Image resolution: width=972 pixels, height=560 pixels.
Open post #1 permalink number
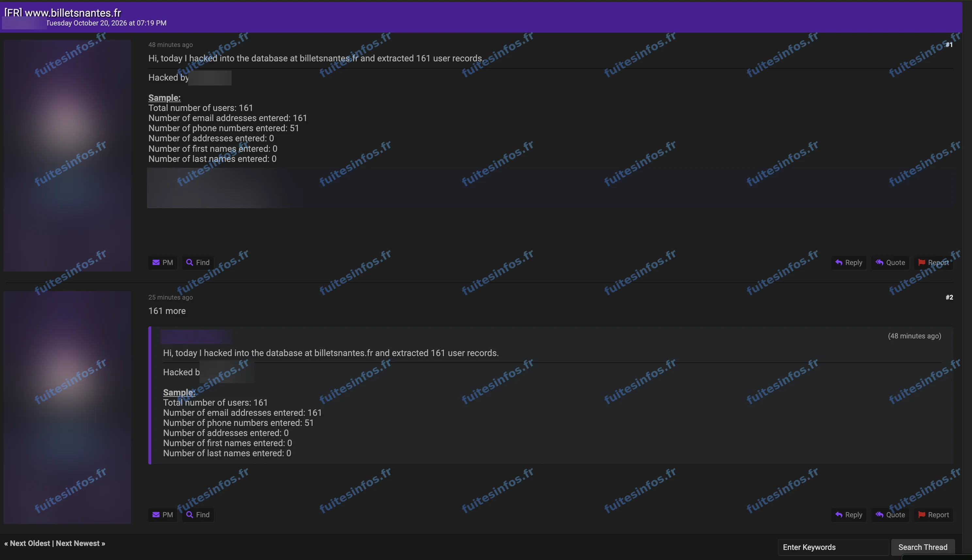[949, 45]
